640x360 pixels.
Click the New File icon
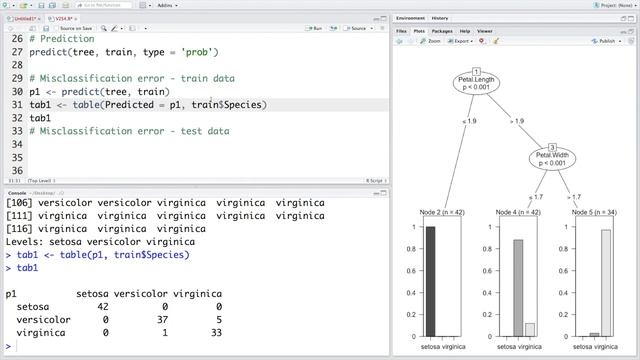tap(5, 5)
